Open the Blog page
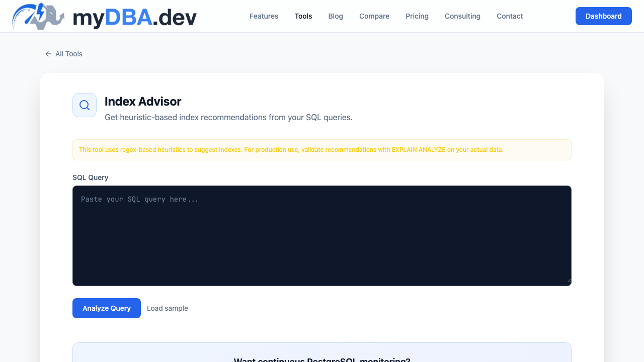This screenshot has width=644, height=362. pyautogui.click(x=336, y=16)
